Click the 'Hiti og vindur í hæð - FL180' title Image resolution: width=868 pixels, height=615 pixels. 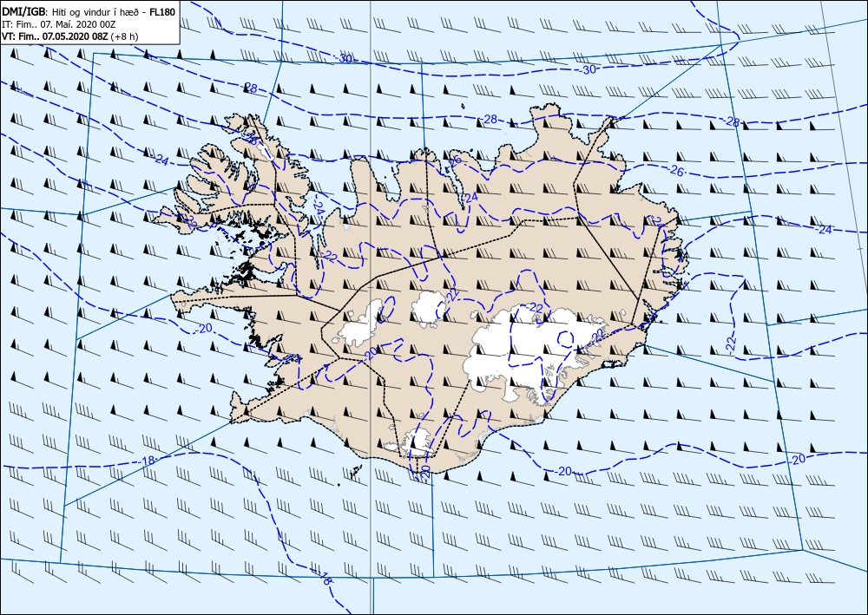114,11
